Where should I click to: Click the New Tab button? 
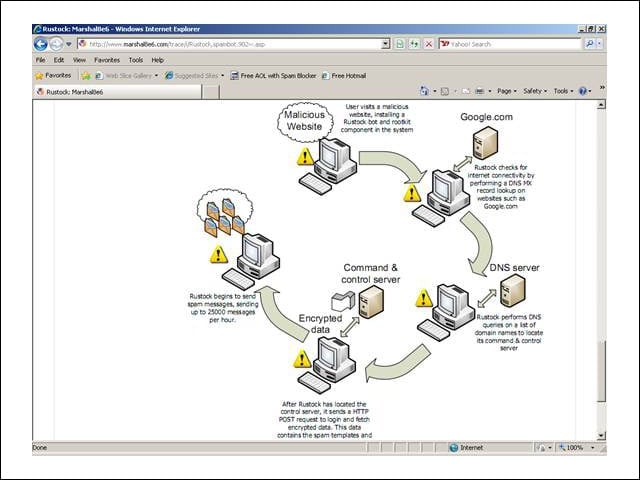point(211,92)
